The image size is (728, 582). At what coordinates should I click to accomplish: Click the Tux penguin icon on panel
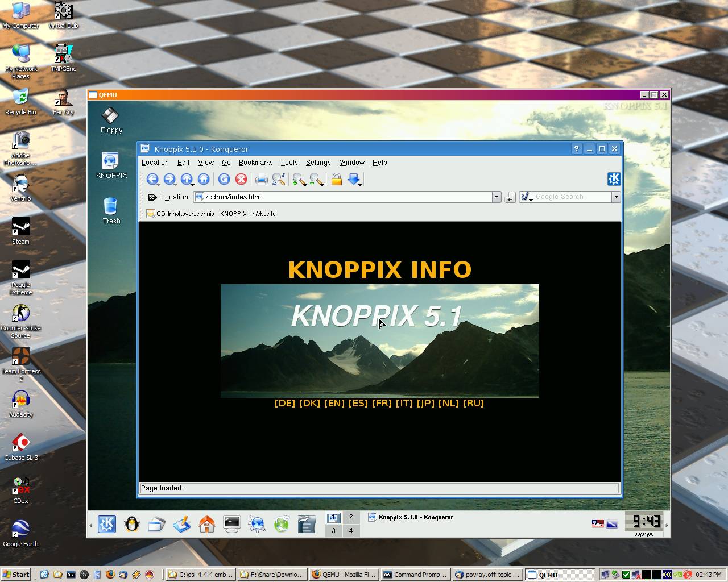point(132,524)
